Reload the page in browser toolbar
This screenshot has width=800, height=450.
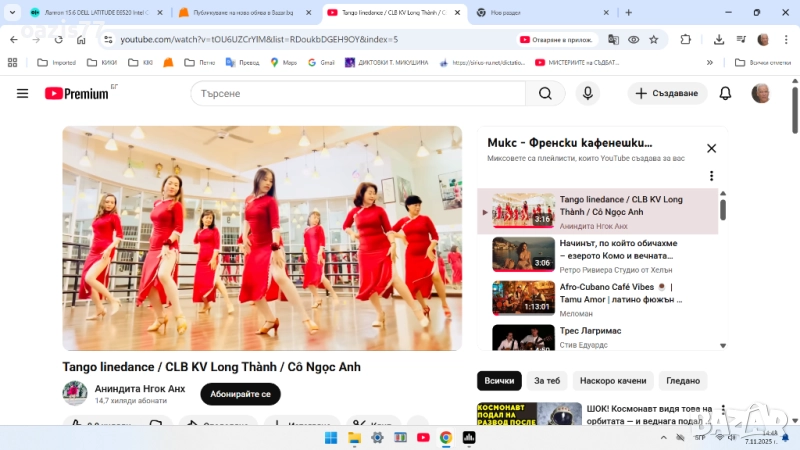tap(59, 39)
